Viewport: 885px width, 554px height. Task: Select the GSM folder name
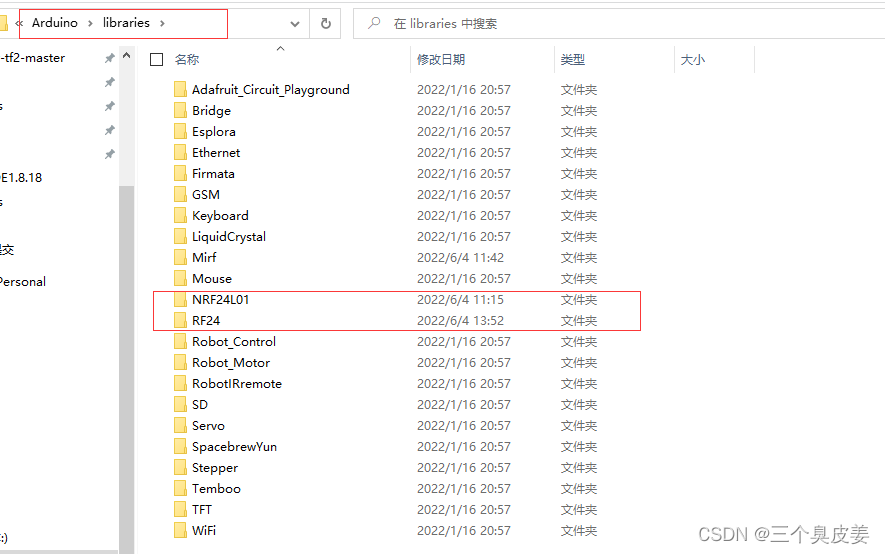coord(206,195)
